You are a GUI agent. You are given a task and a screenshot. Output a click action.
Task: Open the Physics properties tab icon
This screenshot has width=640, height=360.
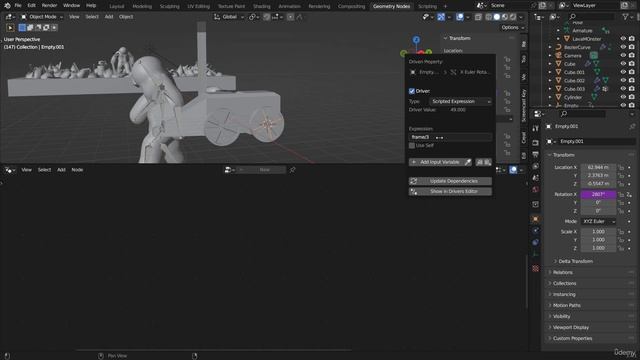pyautogui.click(x=536, y=231)
